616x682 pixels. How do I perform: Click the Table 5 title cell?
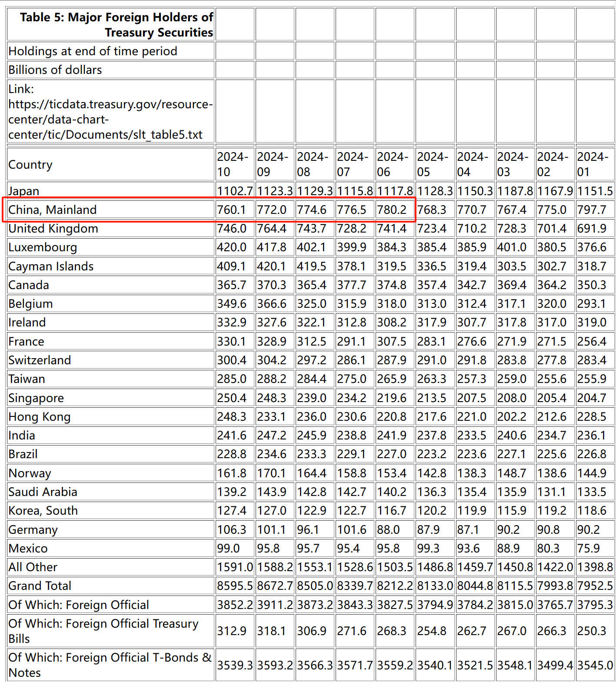(110, 25)
